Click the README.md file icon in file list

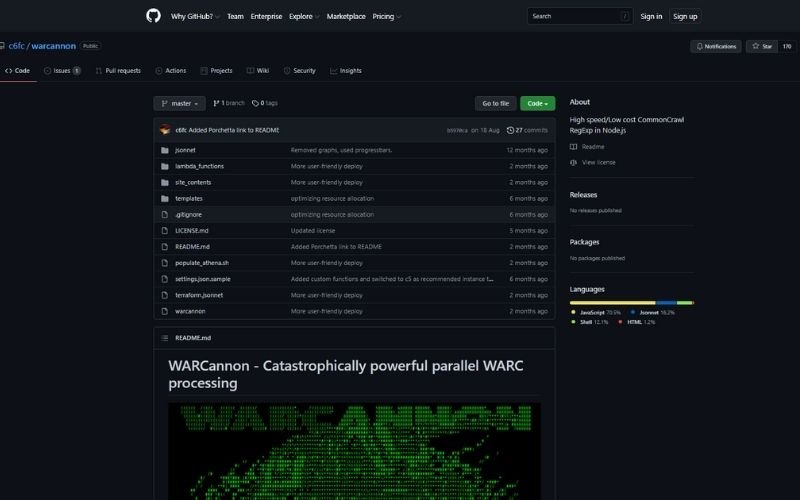pyautogui.click(x=165, y=247)
